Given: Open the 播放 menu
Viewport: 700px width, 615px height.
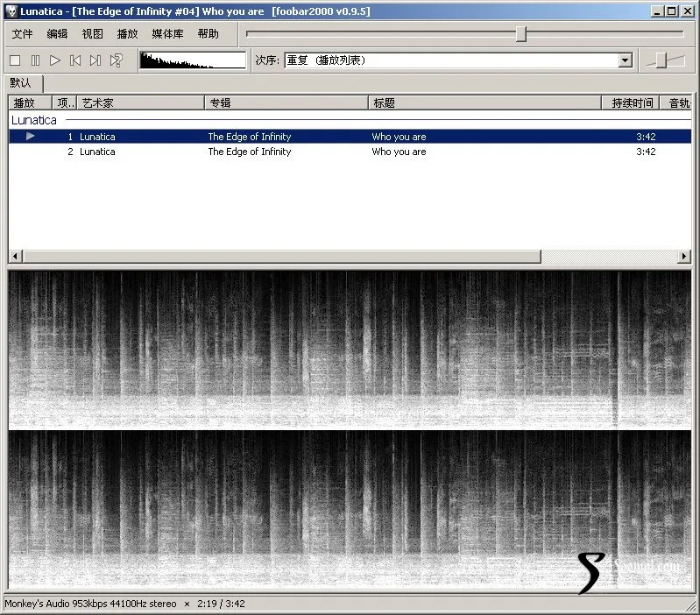Looking at the screenshot, I should click(127, 34).
